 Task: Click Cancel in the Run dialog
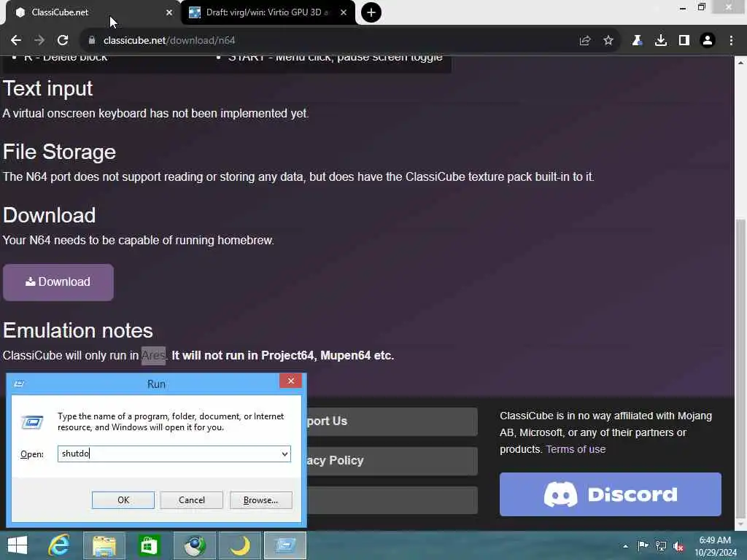point(192,500)
